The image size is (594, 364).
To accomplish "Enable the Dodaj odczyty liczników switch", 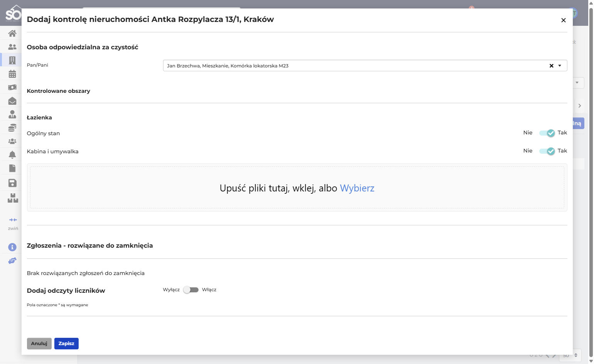I will [191, 290].
